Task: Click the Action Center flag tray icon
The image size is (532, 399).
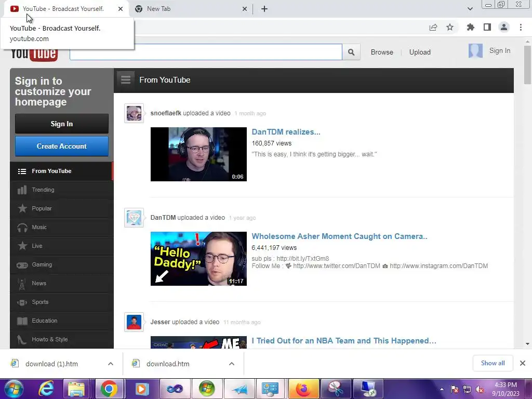Action: [455, 390]
